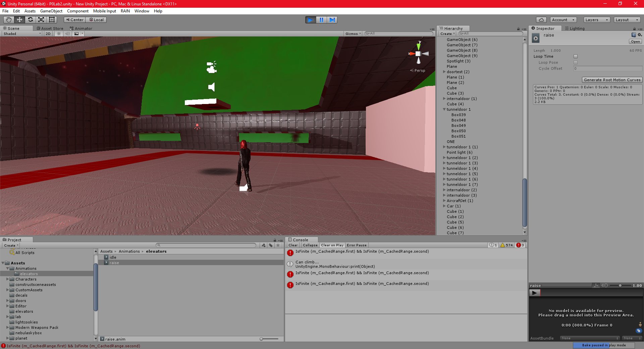Switch to the Asset Store tab
The image size is (644, 349).
[x=50, y=29]
